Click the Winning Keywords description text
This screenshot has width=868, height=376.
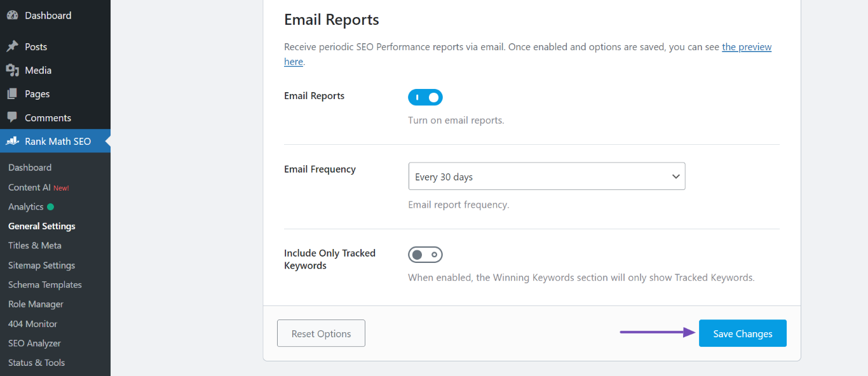[x=581, y=278]
